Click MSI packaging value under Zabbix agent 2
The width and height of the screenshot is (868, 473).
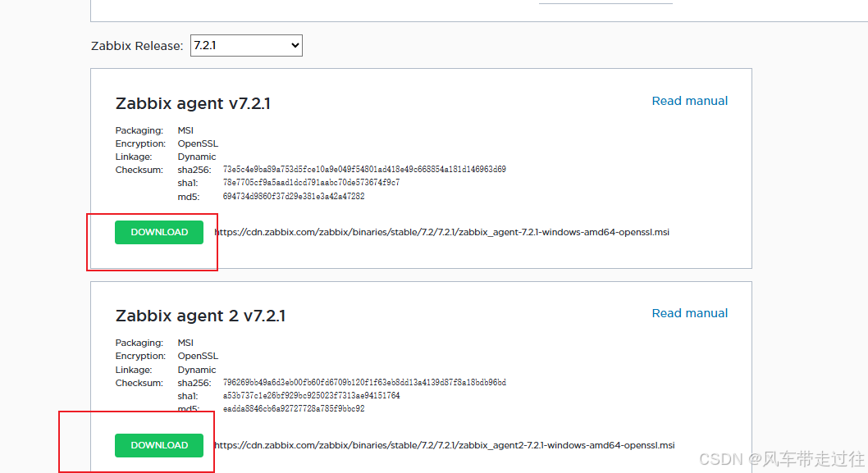point(185,343)
